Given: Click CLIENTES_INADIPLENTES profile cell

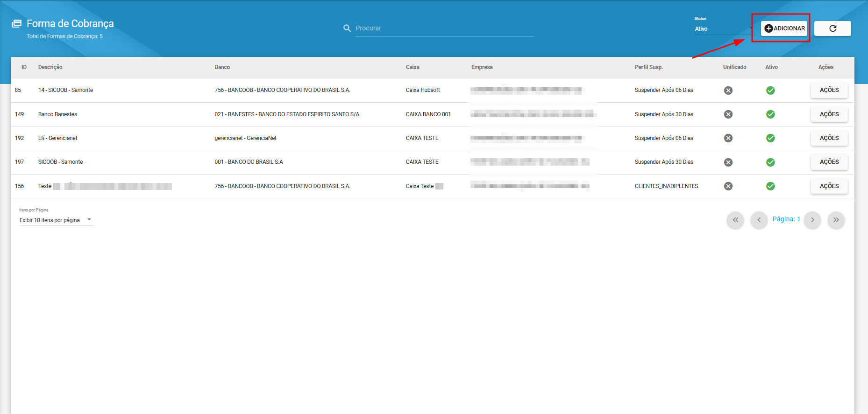Looking at the screenshot, I should [x=666, y=186].
